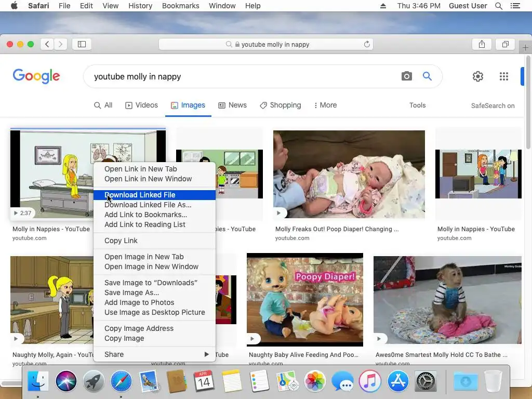Choose Use Image as Desktop Picture
This screenshot has height=399, width=532.
tap(154, 312)
